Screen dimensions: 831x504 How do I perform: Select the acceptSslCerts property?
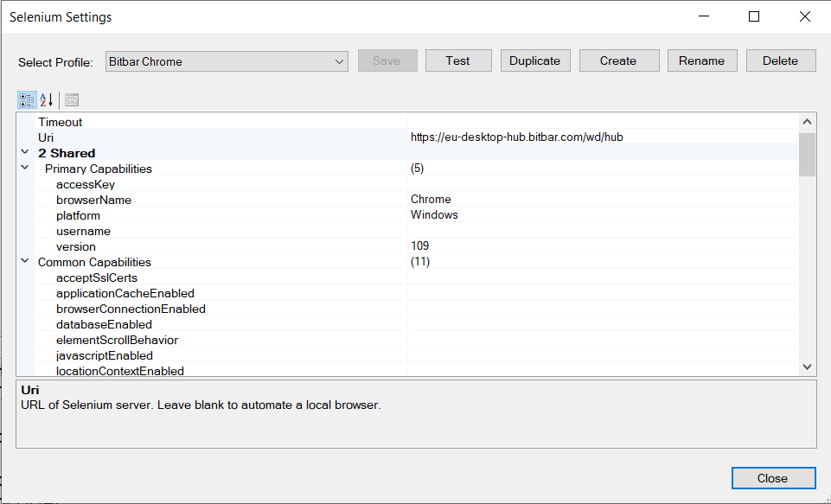click(97, 278)
